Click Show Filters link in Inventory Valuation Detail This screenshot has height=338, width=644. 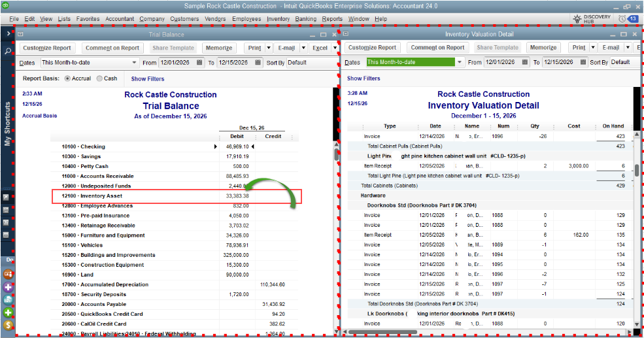(x=364, y=78)
